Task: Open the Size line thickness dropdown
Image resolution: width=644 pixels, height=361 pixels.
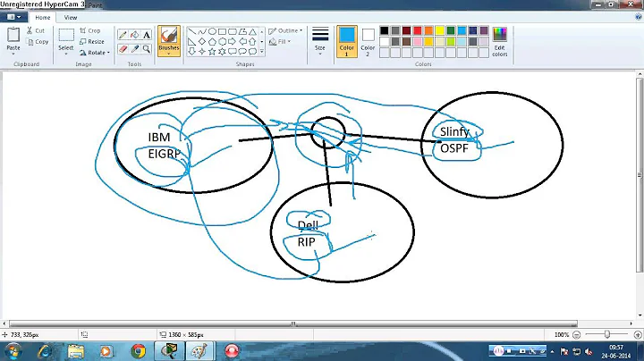Action: [320, 41]
